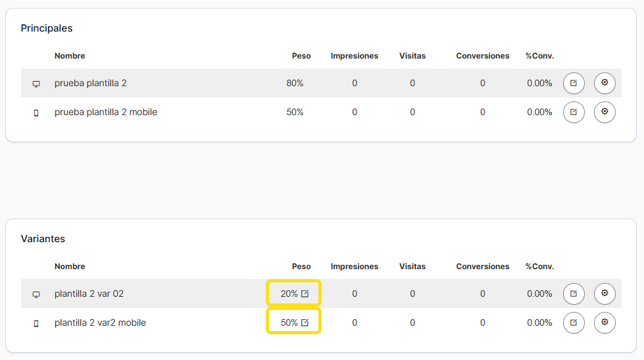
Task: Click mobile device icon beside 'plantilla 2 var2 mobile'
Action: (36, 324)
